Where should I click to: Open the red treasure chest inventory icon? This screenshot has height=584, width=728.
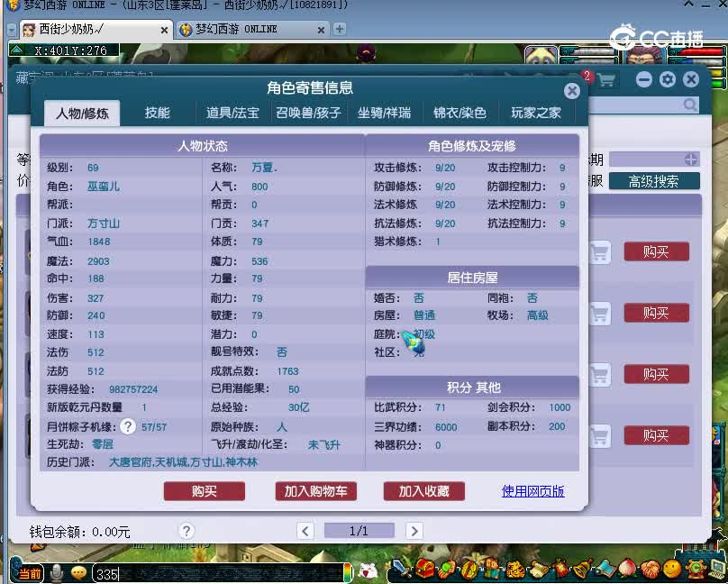coord(424,568)
